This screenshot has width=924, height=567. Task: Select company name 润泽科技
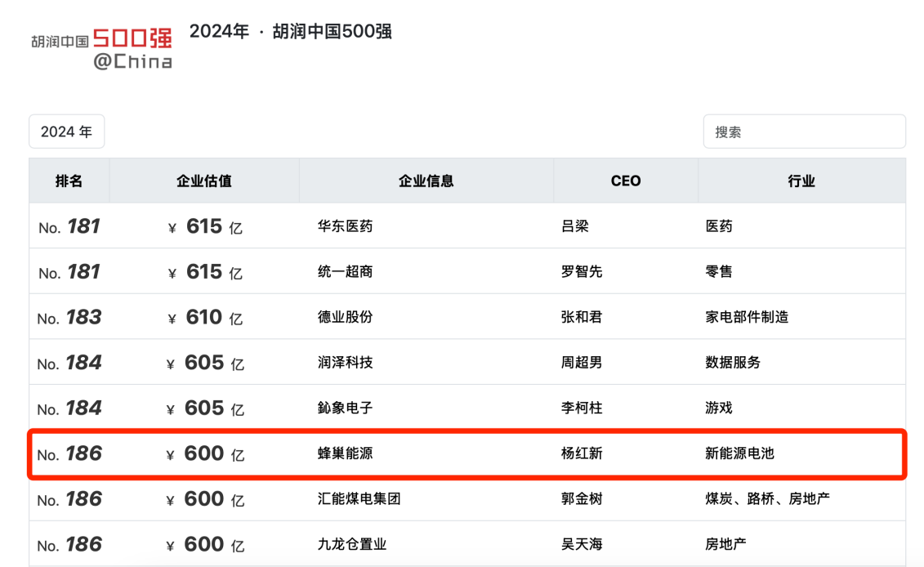click(346, 363)
